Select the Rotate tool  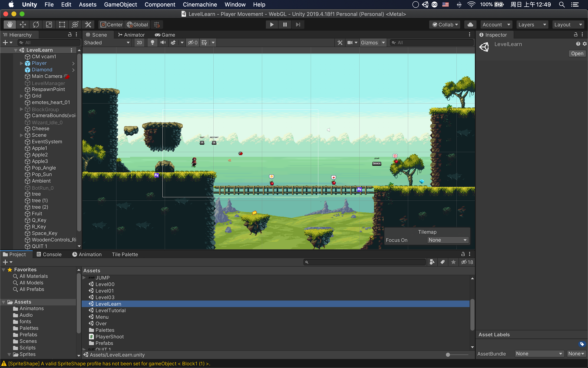click(36, 25)
